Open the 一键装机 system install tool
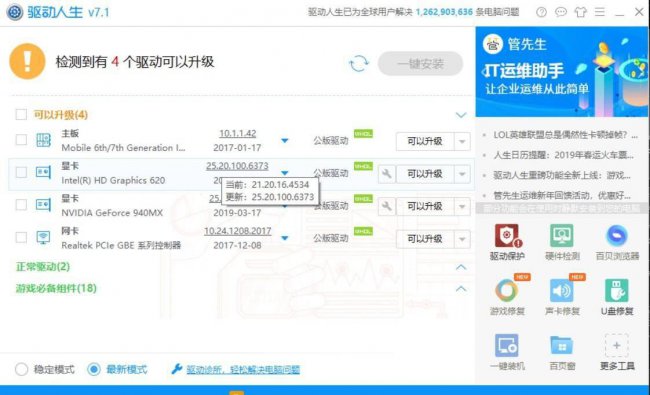650x395 pixels. coord(507,345)
